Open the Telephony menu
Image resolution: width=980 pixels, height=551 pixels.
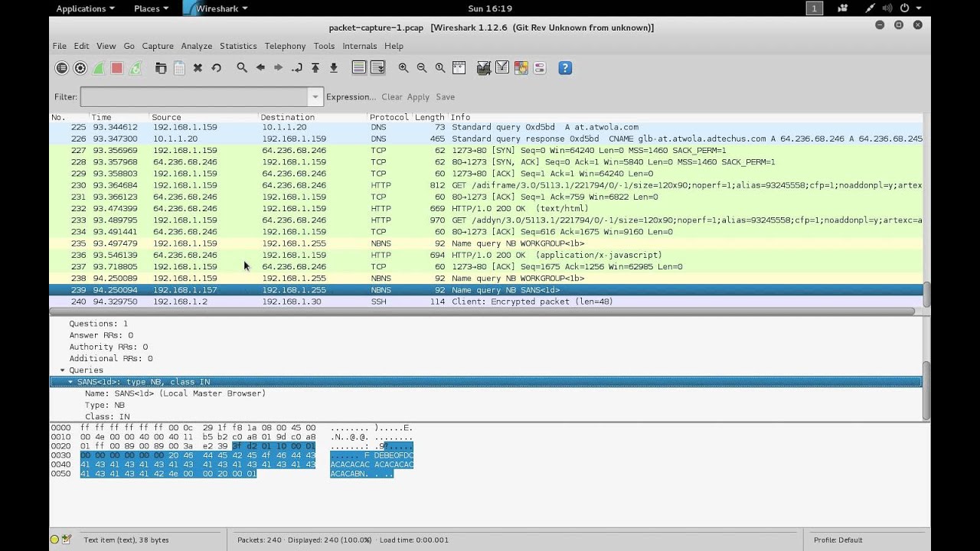click(285, 46)
